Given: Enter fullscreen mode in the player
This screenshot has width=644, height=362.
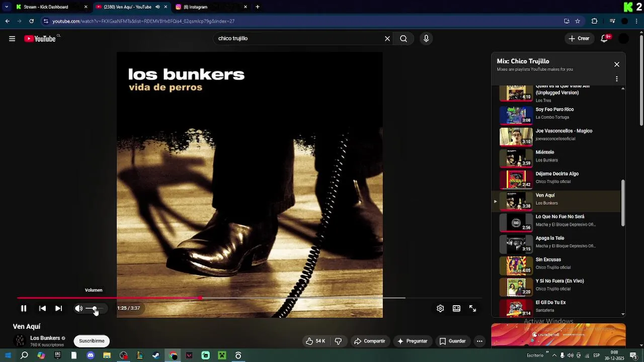Looking at the screenshot, I should (472, 308).
